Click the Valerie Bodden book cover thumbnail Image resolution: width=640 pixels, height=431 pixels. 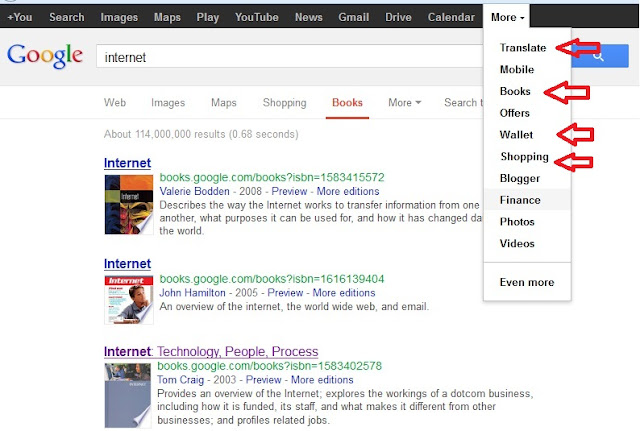tap(129, 204)
